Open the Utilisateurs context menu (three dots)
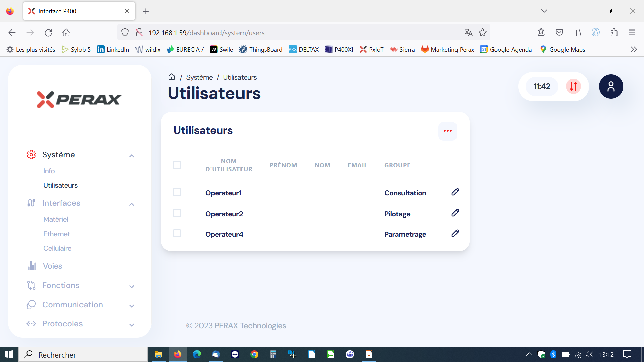 pyautogui.click(x=448, y=131)
